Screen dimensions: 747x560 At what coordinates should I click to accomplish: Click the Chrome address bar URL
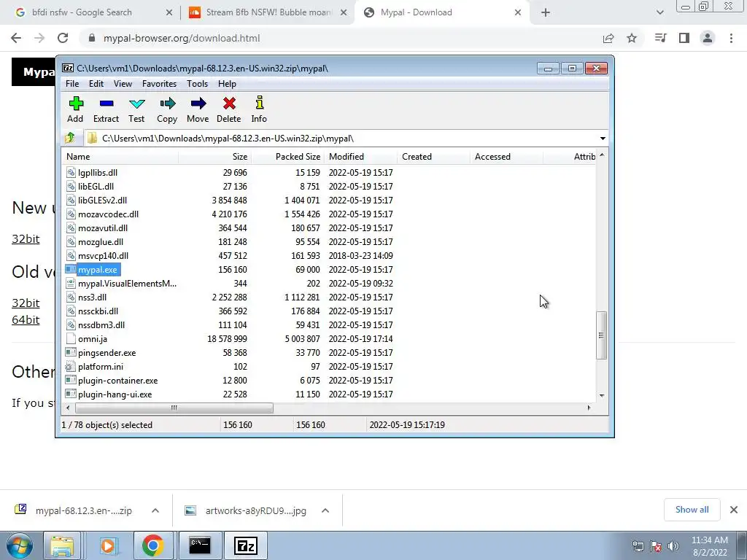click(x=182, y=38)
